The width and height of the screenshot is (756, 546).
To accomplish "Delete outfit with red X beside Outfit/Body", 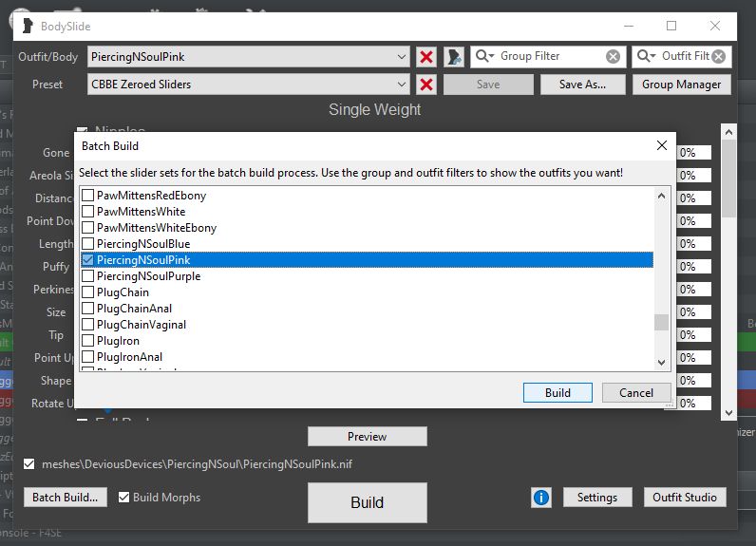I will point(426,57).
